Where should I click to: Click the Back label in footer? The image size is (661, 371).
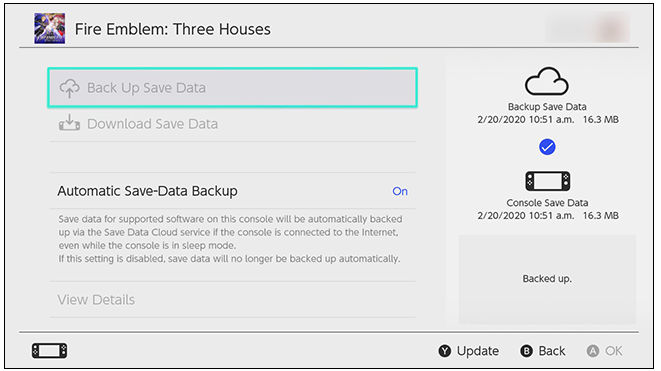pyautogui.click(x=552, y=351)
